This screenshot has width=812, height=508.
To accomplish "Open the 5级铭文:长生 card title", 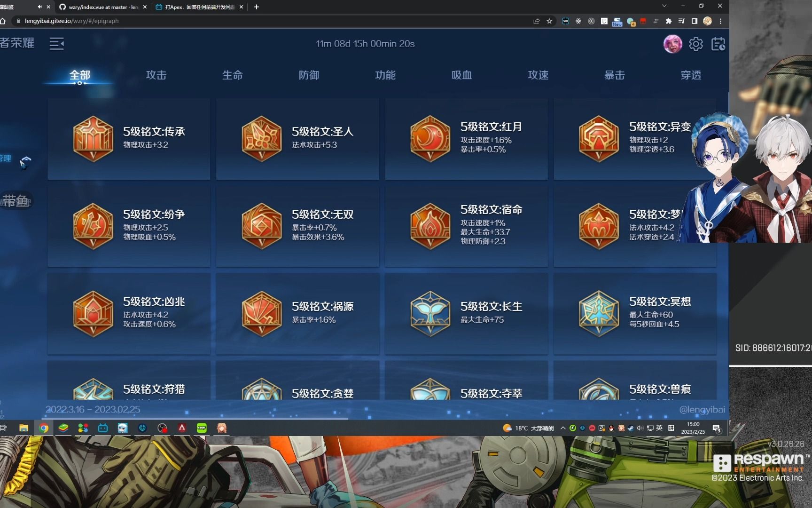I will click(x=492, y=306).
